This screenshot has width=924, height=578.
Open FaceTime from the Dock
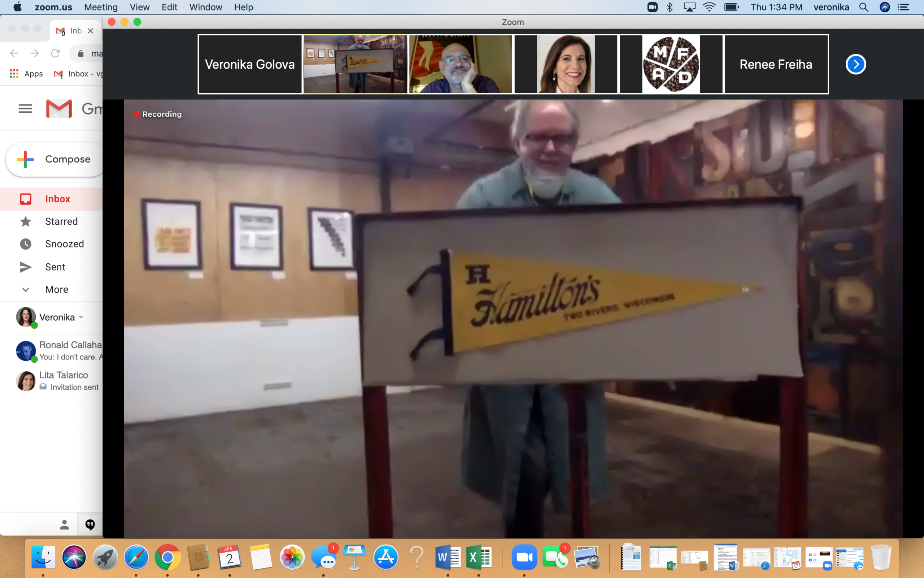tap(555, 557)
